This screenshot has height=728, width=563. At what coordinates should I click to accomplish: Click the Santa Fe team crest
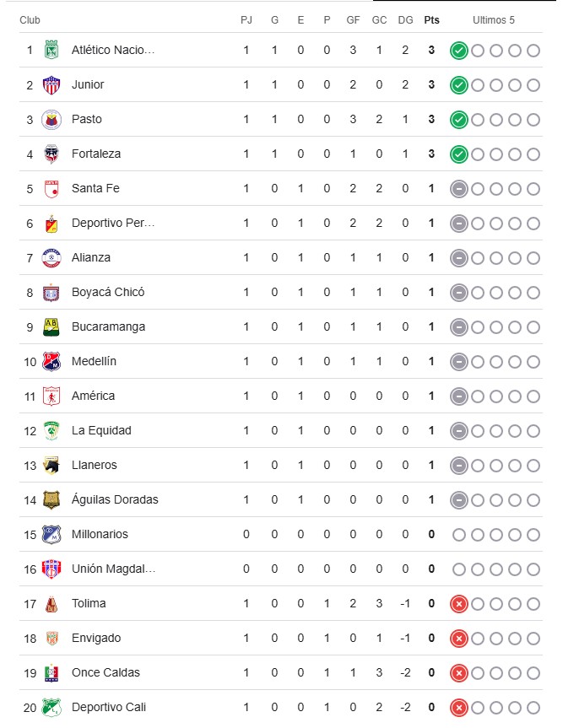point(51,188)
